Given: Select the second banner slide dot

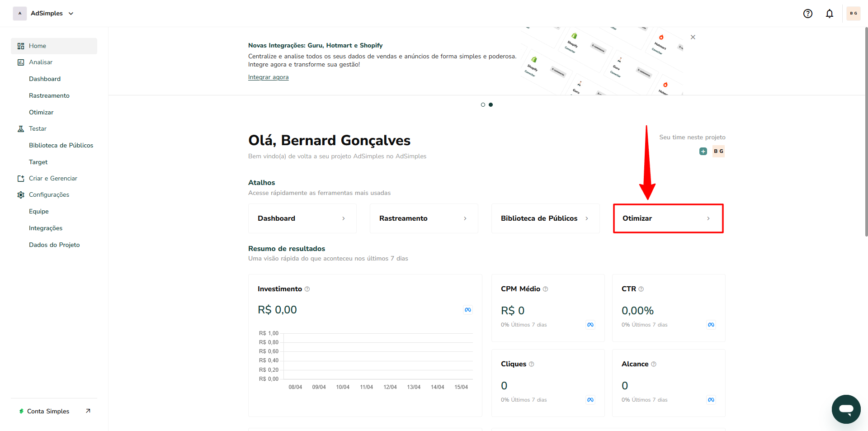Looking at the screenshot, I should [x=491, y=105].
